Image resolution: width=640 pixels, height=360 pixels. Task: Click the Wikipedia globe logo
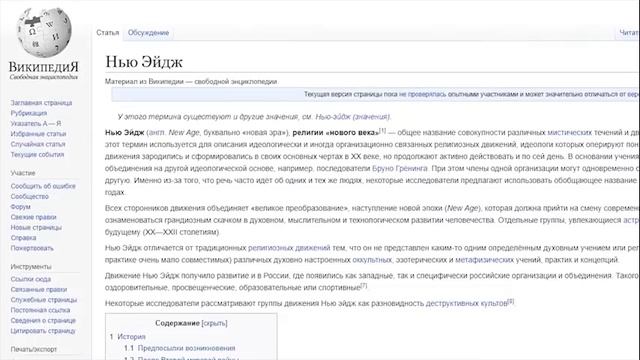click(x=44, y=32)
